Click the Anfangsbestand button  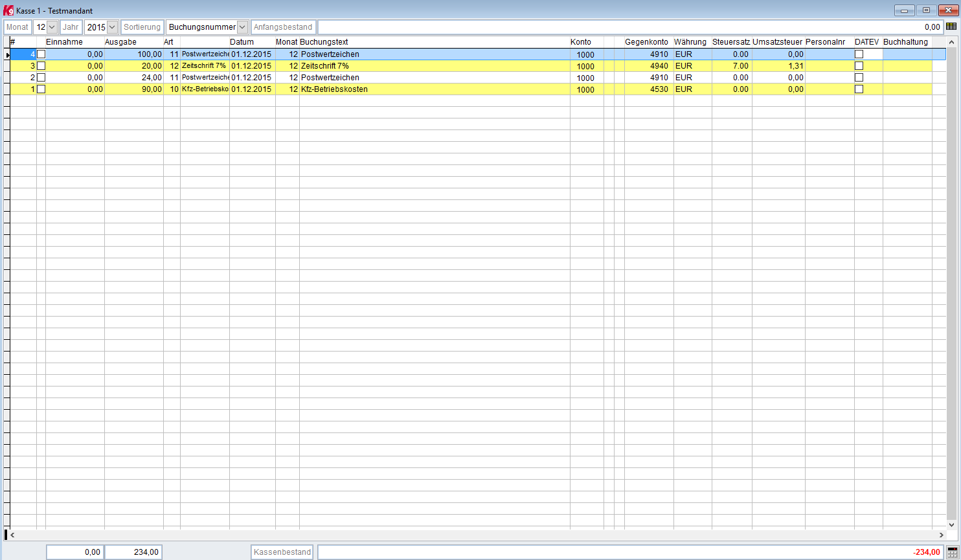coord(283,27)
